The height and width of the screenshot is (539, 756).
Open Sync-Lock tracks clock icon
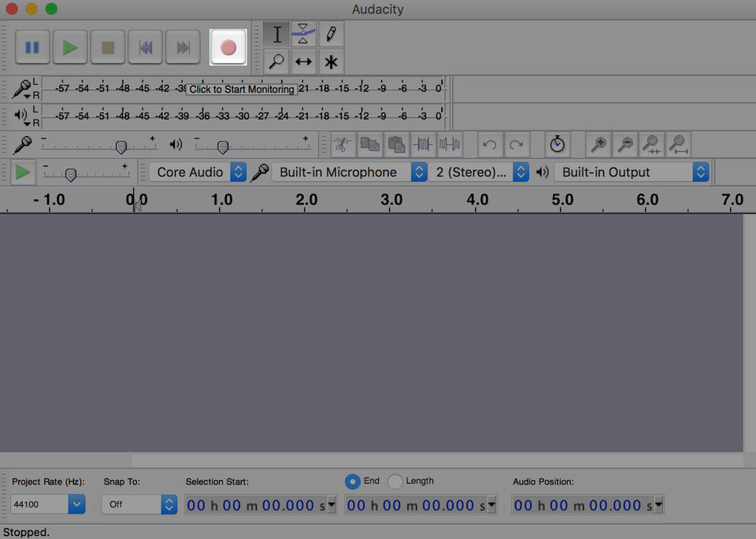pyautogui.click(x=558, y=145)
